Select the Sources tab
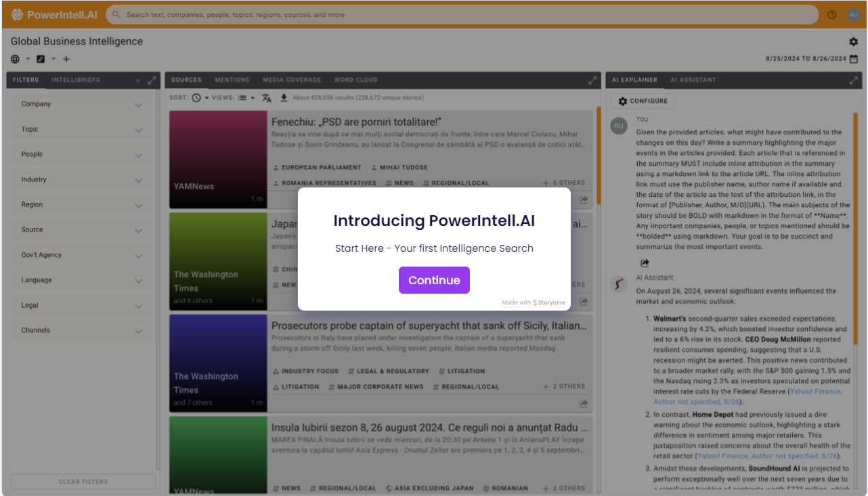868x496 pixels. (186, 80)
